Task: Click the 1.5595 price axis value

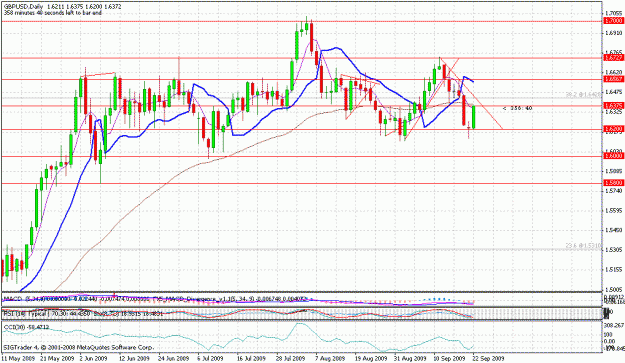Action: 614,210
